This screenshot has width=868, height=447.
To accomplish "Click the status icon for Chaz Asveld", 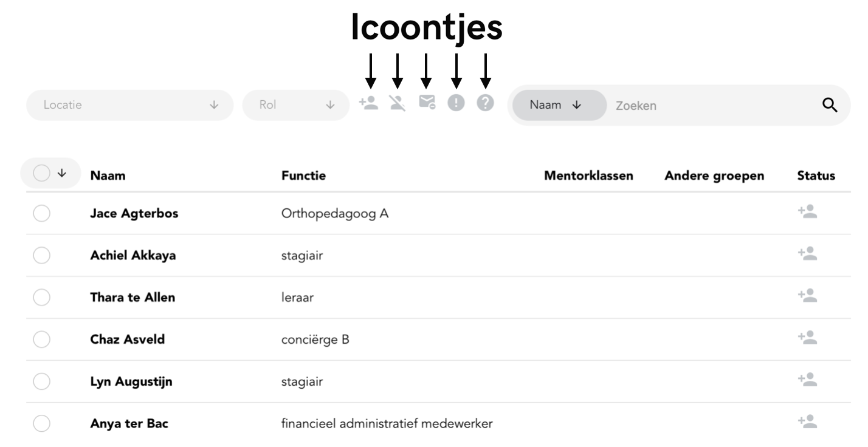I will (x=807, y=338).
